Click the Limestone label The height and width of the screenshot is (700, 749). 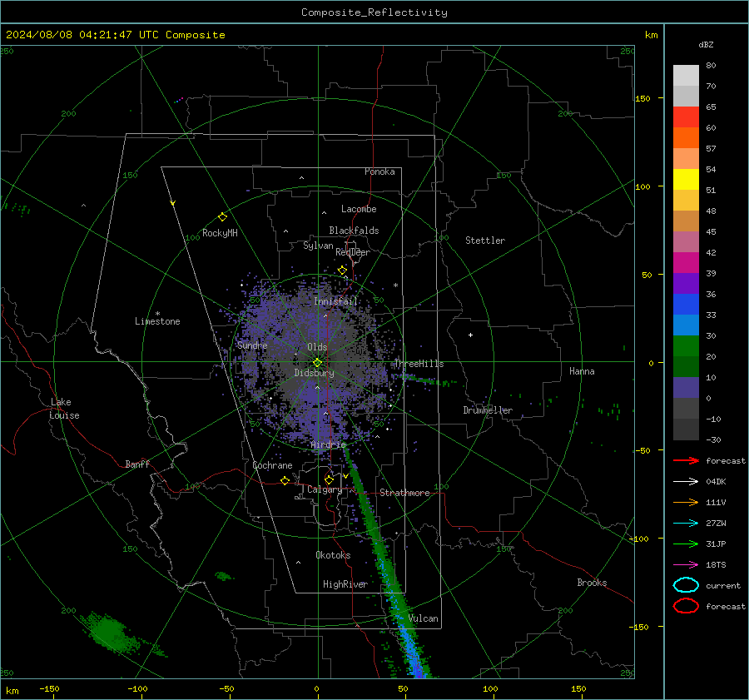tap(157, 321)
